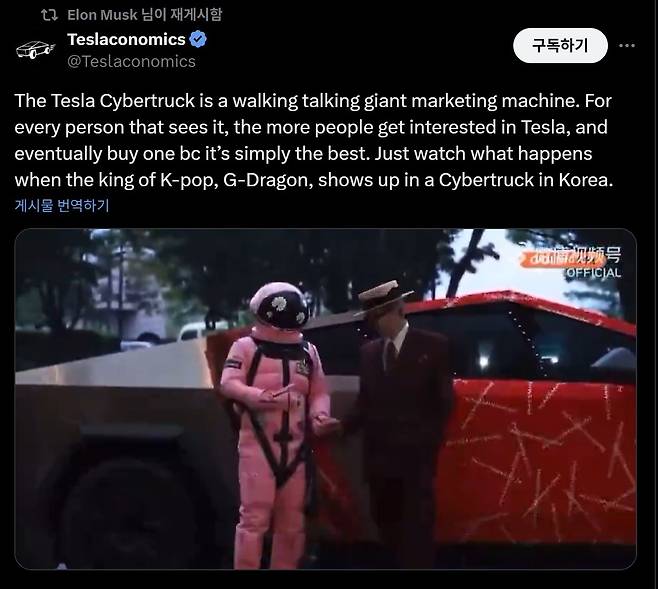Screen dimensions: 658x589
Task: Click 게시물 번역하기 to translate the post
Action: 62,205
